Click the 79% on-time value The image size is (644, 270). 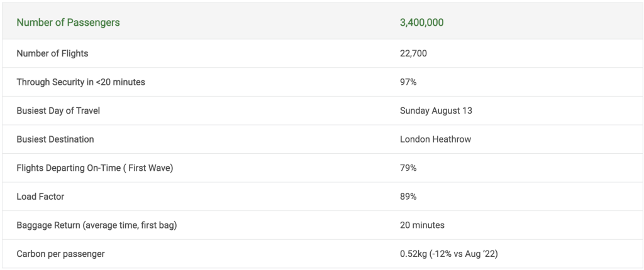(x=408, y=168)
